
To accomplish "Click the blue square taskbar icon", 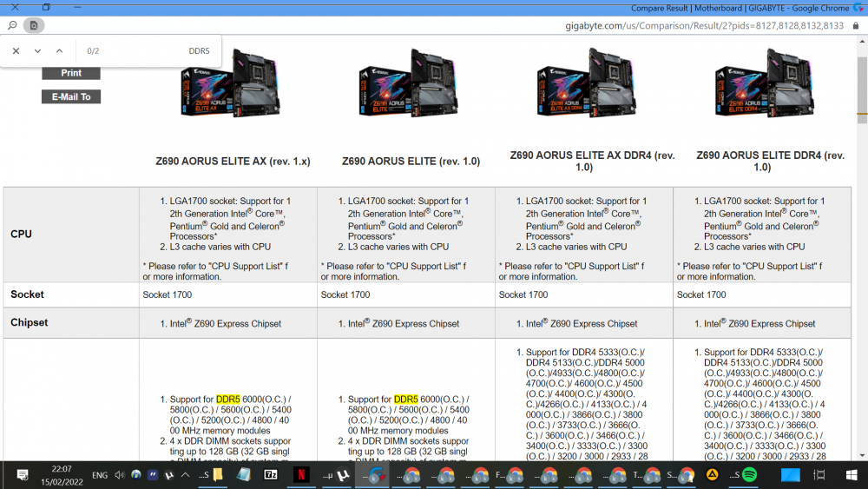I will [791, 474].
